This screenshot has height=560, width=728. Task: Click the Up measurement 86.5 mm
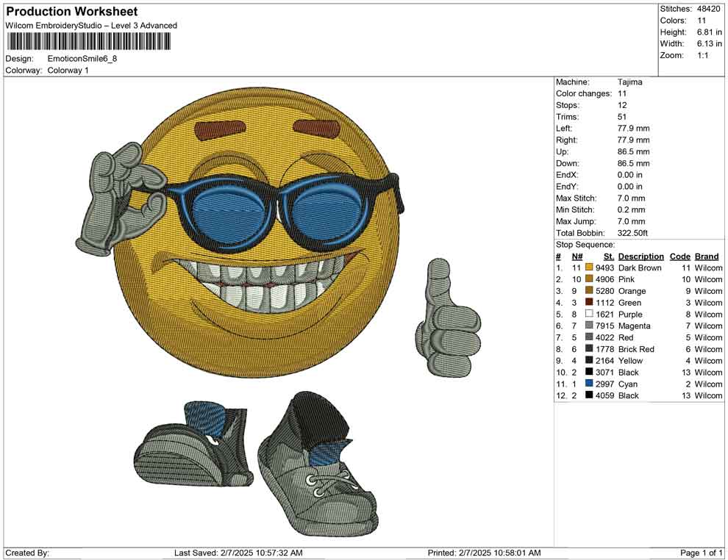coord(634,151)
